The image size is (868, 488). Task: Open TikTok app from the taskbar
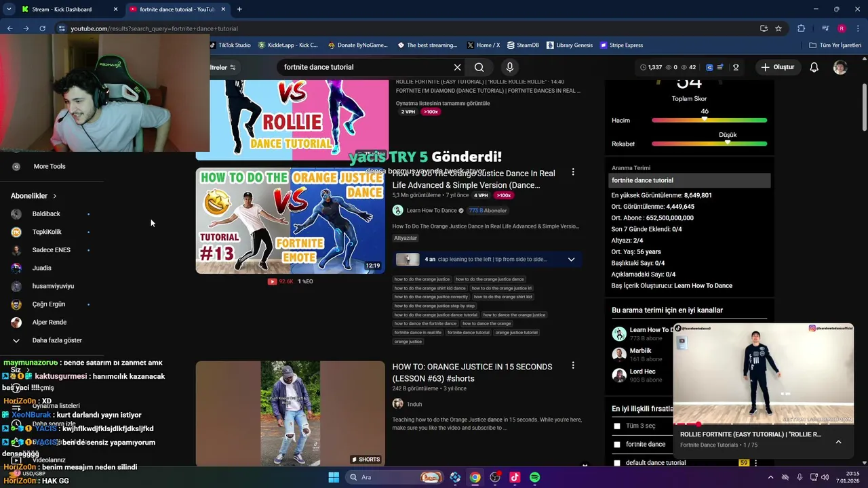(x=515, y=477)
